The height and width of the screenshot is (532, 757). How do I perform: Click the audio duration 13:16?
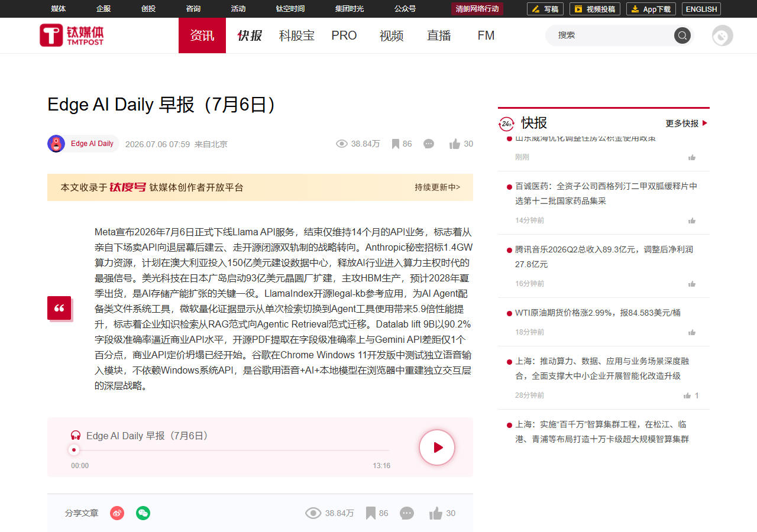pyautogui.click(x=381, y=466)
